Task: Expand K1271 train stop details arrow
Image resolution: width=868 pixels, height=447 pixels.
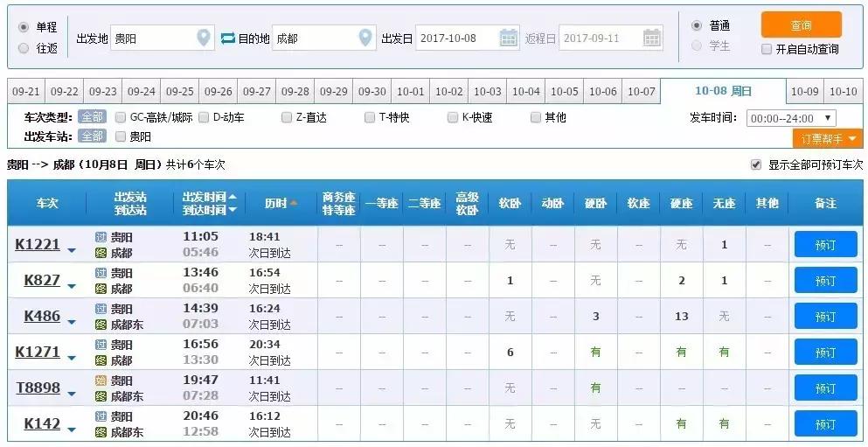Action: tap(72, 359)
